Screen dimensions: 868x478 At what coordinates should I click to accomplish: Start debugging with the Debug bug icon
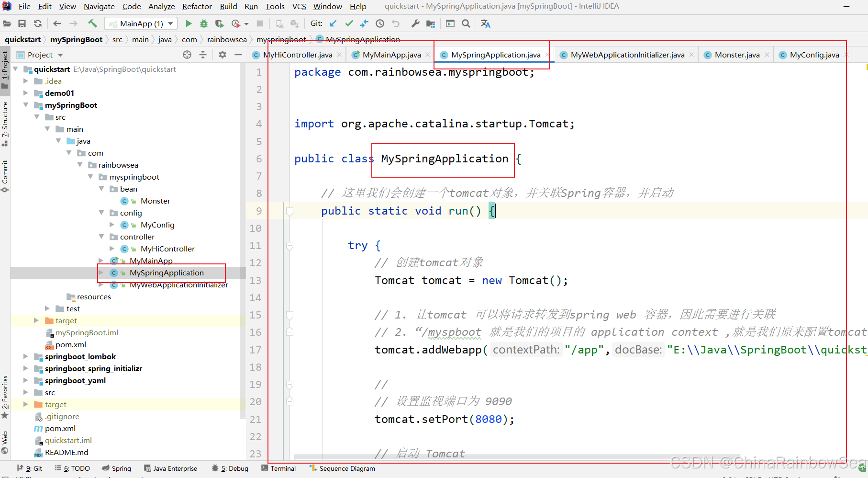click(204, 23)
